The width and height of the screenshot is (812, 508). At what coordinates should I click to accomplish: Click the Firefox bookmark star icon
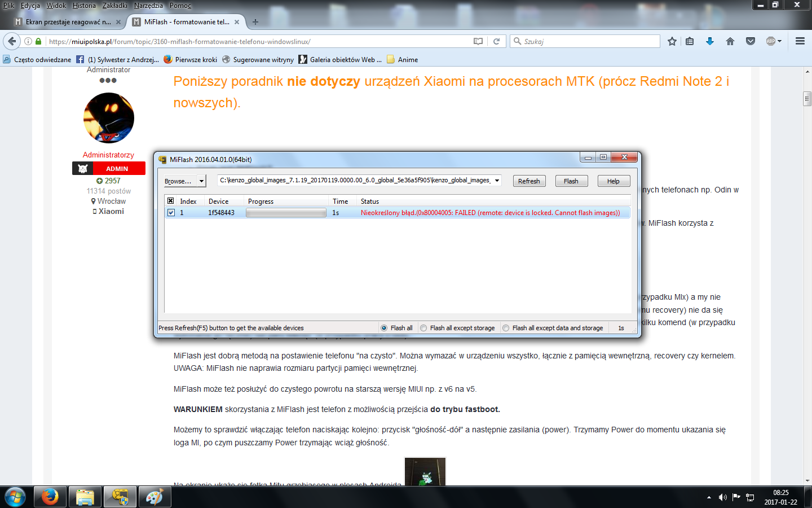point(672,41)
